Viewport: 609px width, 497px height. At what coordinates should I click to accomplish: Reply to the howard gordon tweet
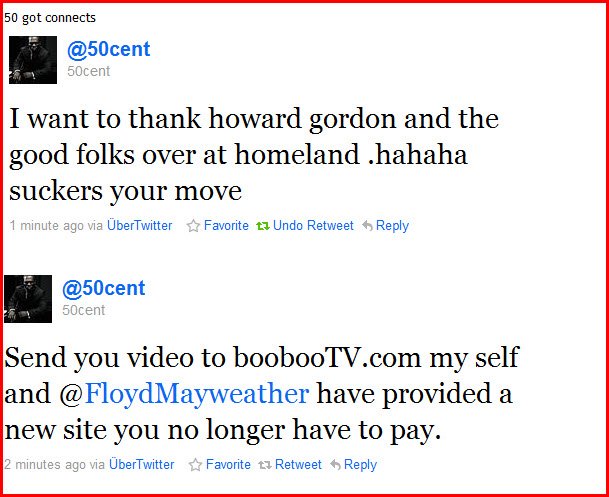pyautogui.click(x=392, y=226)
